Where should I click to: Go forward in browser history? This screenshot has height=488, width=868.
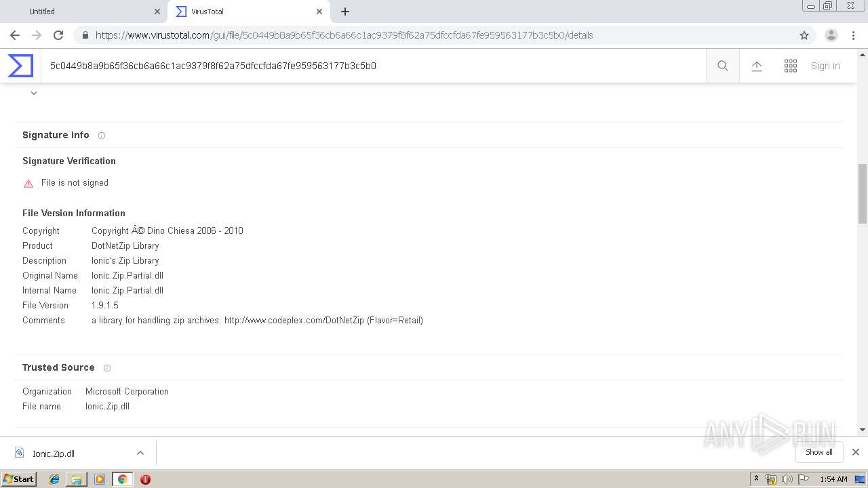pos(37,35)
